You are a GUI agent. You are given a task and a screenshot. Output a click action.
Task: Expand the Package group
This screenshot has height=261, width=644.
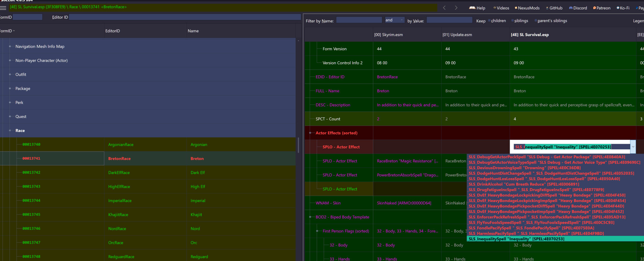point(10,89)
